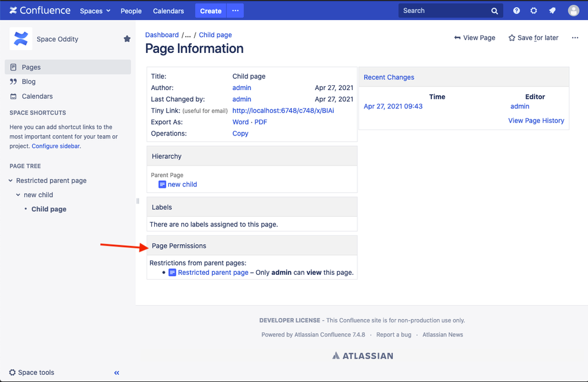This screenshot has height=382, width=588.
Task: Open Calendars in top navigation
Action: 168,11
